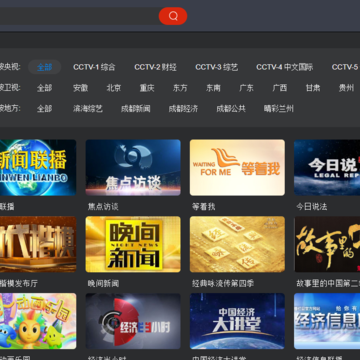Open the 时代楷模 program thumbnail
360x360 pixels.
click(x=38, y=244)
